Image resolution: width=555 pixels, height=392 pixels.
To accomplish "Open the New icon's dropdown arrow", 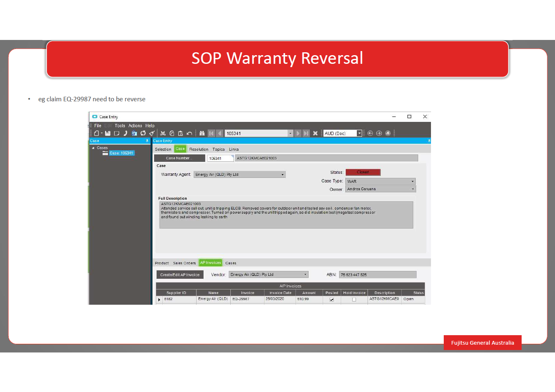I will (101, 133).
